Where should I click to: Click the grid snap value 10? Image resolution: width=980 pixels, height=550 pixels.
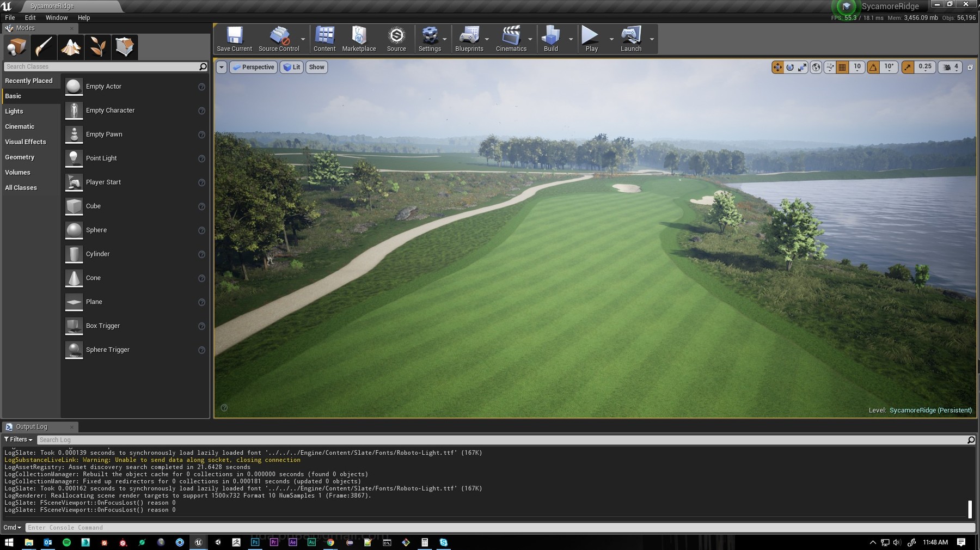click(x=857, y=67)
